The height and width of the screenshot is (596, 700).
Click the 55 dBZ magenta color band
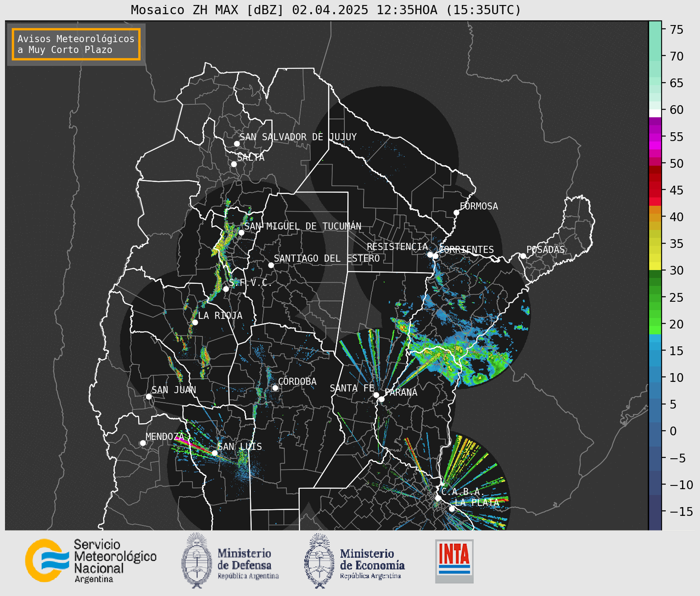655,137
